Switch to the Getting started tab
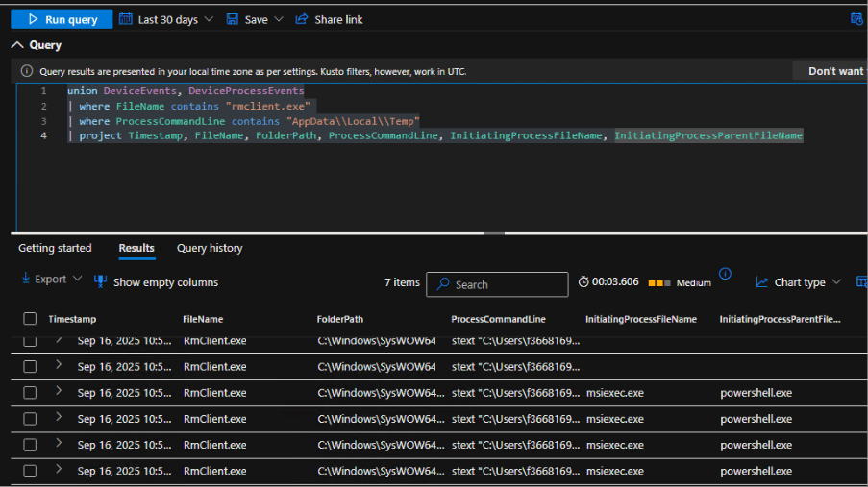This screenshot has width=868, height=487. pos(55,248)
